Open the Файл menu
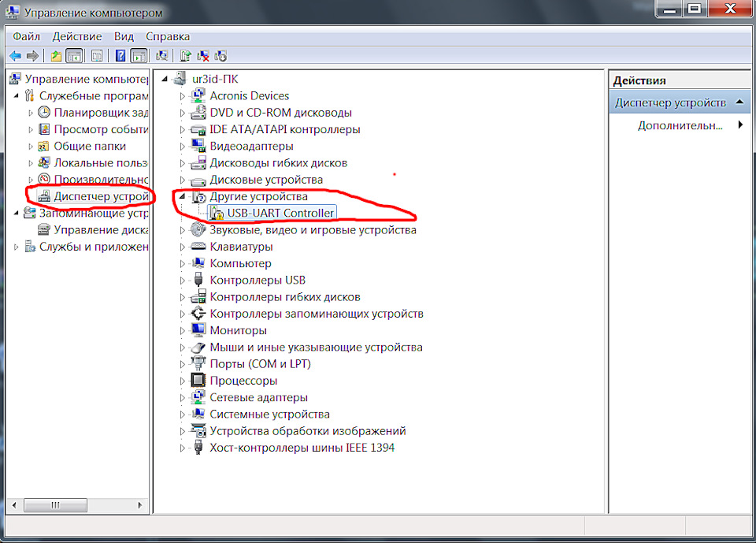 coord(26,37)
